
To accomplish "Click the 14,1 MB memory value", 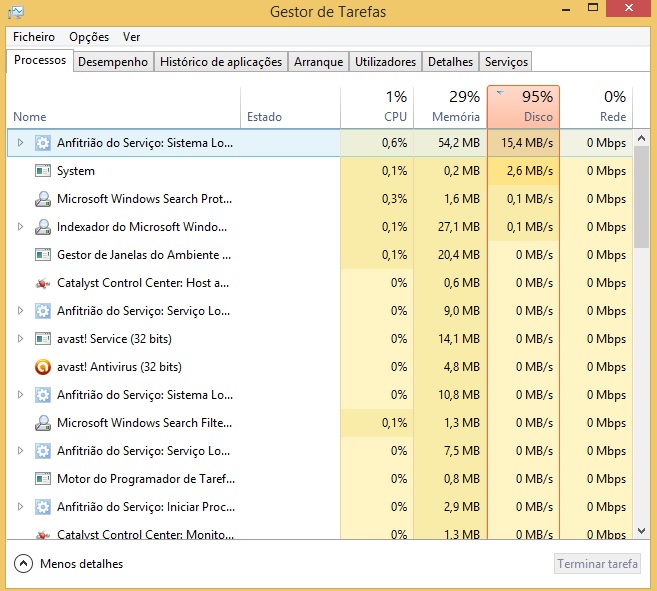I will coord(459,339).
